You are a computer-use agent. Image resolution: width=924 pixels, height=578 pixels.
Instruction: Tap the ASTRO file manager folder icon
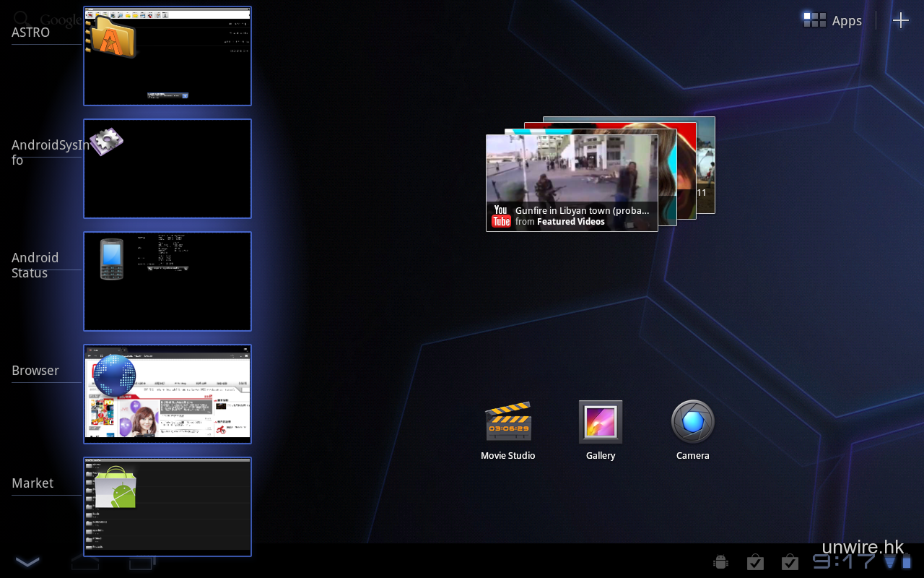tap(112, 35)
